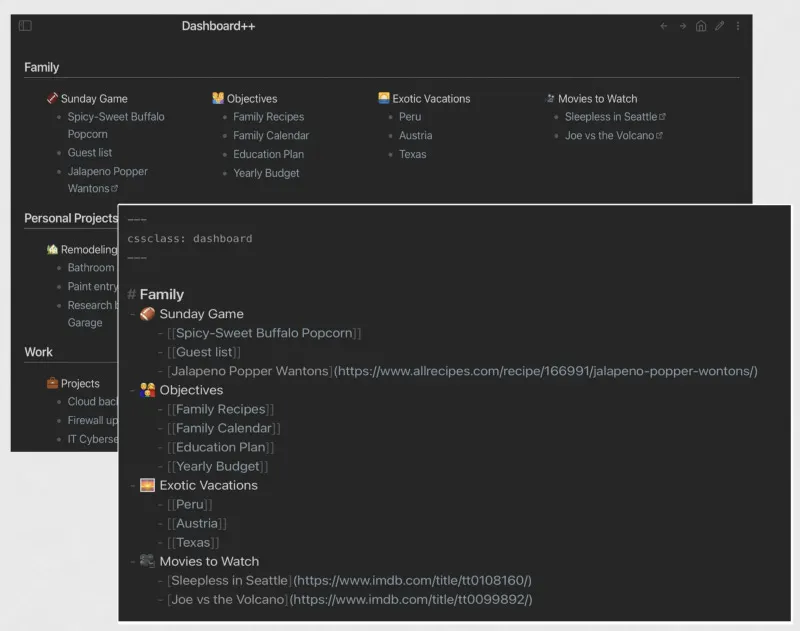The image size is (800, 631).
Task: Click the football emoji beside Sunday Game
Action: [x=52, y=98]
